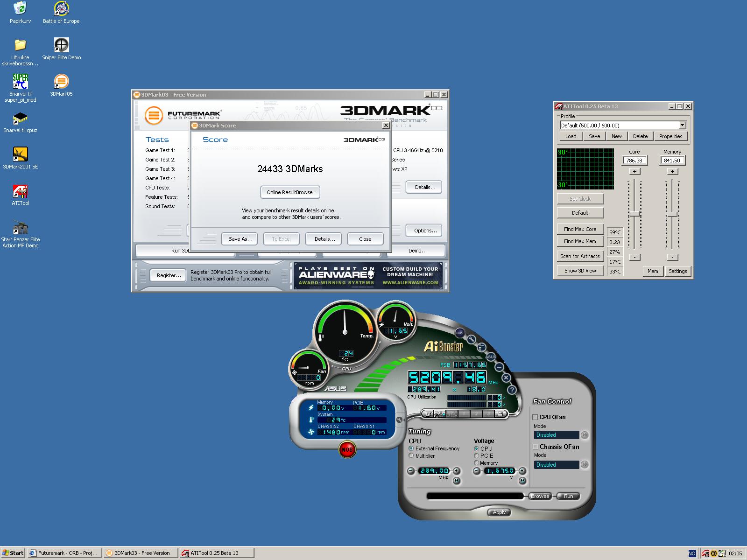This screenshot has height=560, width=747.
Task: Click the red NOS button under the monitor panel
Action: point(347,449)
